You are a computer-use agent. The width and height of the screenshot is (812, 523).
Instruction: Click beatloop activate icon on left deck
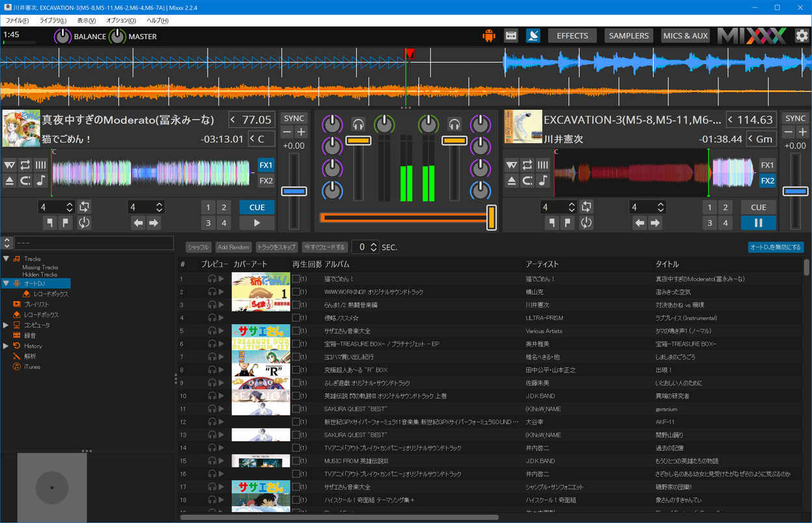click(84, 207)
